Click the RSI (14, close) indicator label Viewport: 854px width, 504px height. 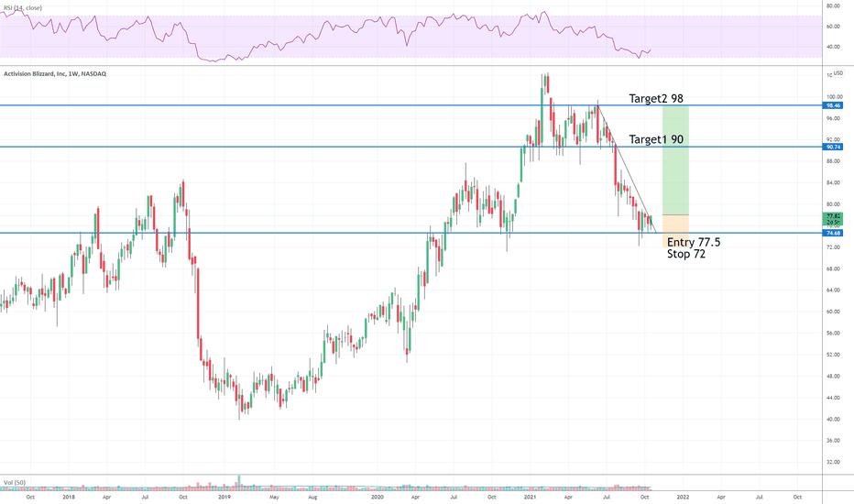22,7
